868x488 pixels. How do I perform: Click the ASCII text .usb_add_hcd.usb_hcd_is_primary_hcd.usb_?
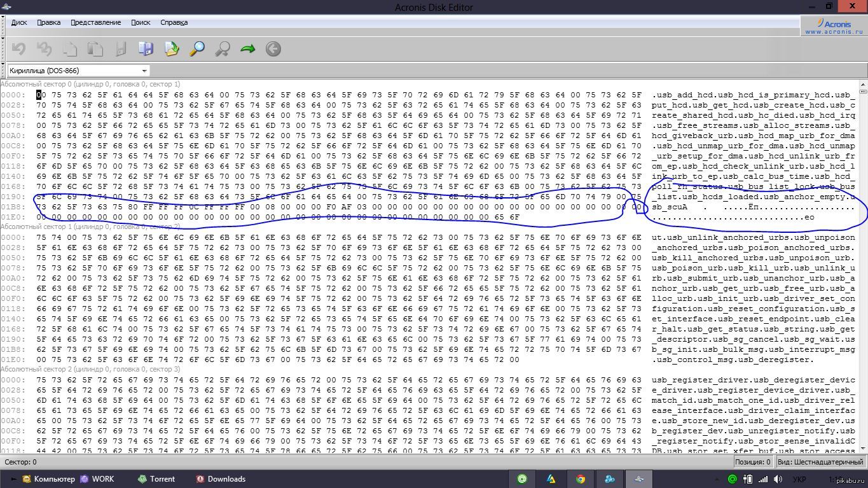click(x=754, y=95)
